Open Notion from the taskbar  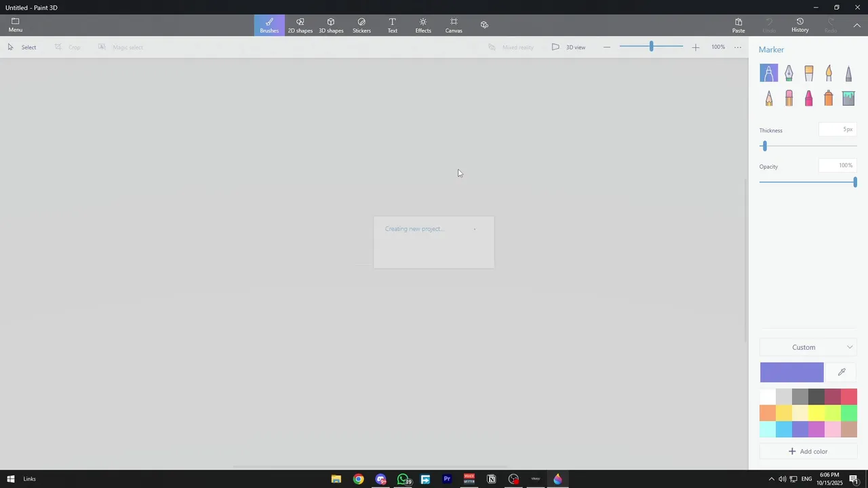click(492, 479)
